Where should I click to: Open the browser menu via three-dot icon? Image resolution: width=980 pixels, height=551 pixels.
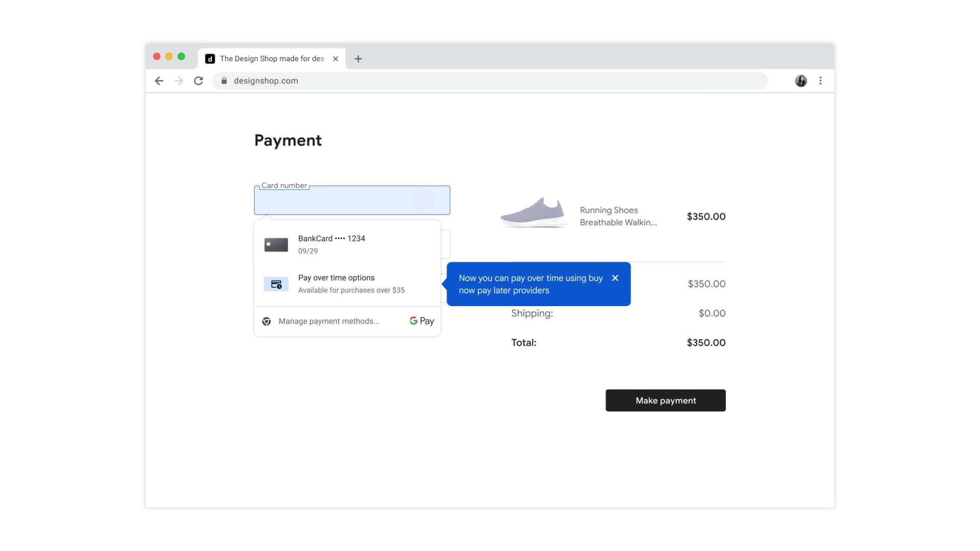(x=821, y=81)
